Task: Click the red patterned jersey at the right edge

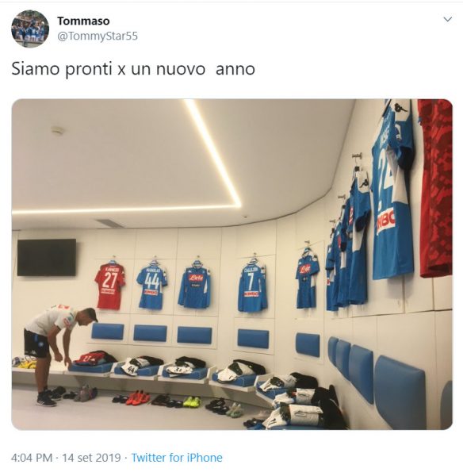Action: point(435,188)
